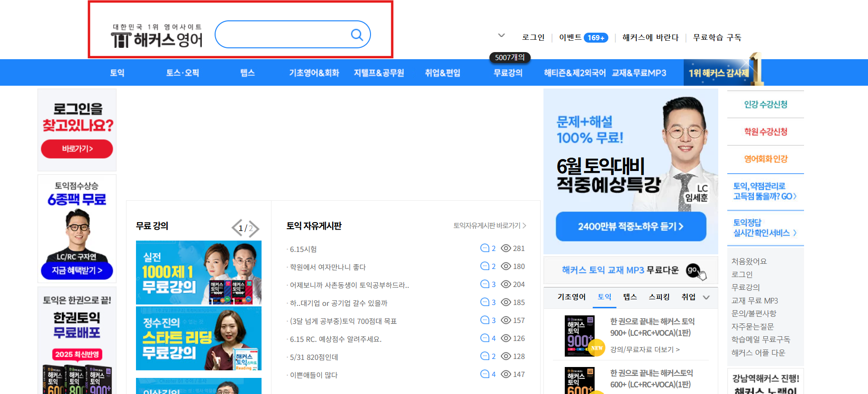Screen dimensions: 868x394
Task: Open the 스타트 리딩 무료강의 thumbnail
Action: coord(199,338)
